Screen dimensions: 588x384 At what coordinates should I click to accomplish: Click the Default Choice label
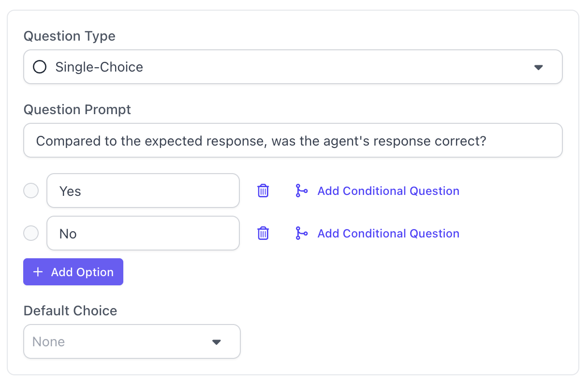click(71, 310)
